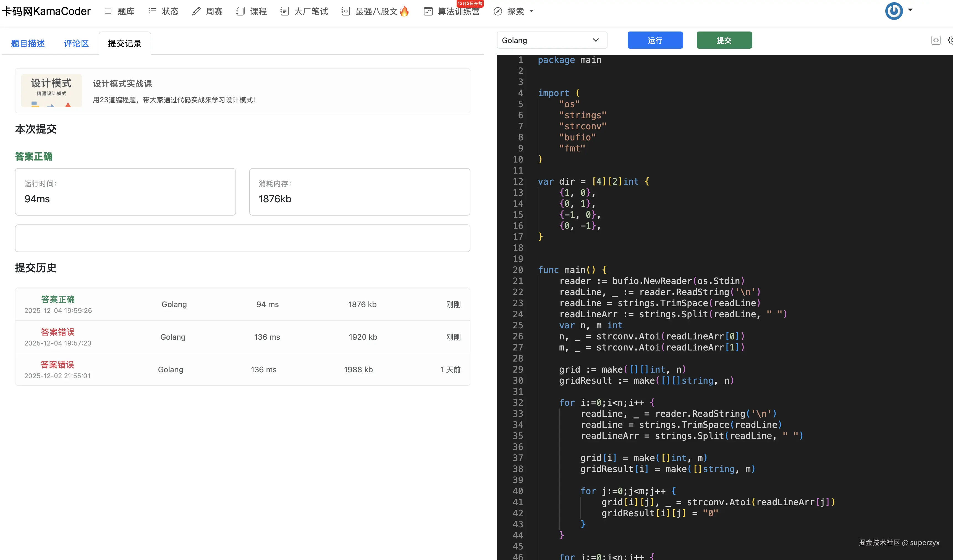Click the 探索 compass icon
953x560 pixels.
498,11
